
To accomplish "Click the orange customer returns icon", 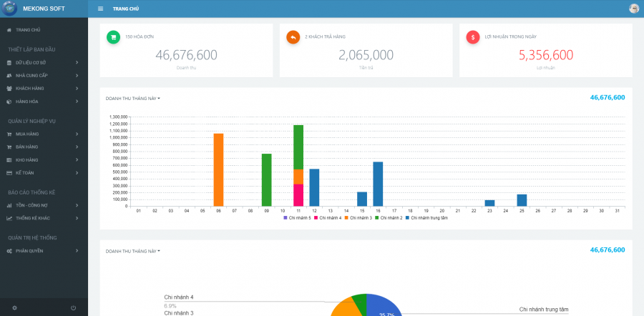I will 293,37.
